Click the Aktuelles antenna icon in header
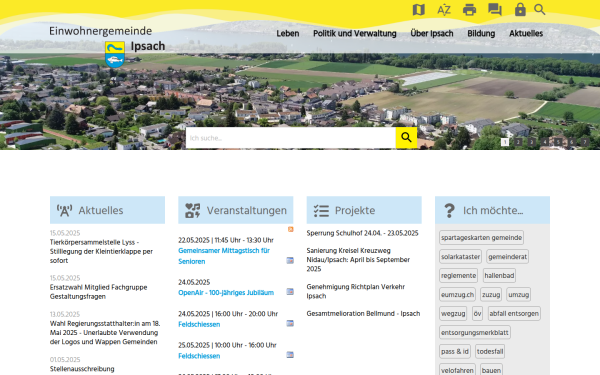Viewport: 600px width, 375px height. point(64,210)
